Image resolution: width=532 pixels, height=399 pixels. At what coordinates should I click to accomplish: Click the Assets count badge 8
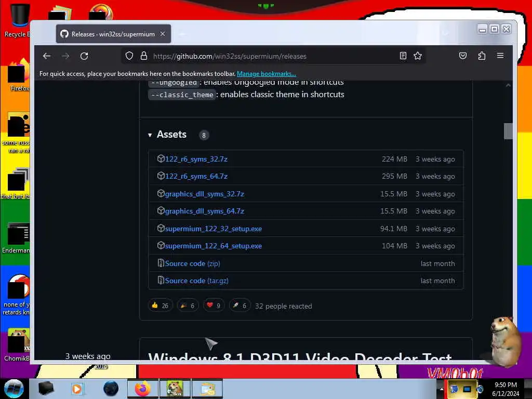[204, 135]
